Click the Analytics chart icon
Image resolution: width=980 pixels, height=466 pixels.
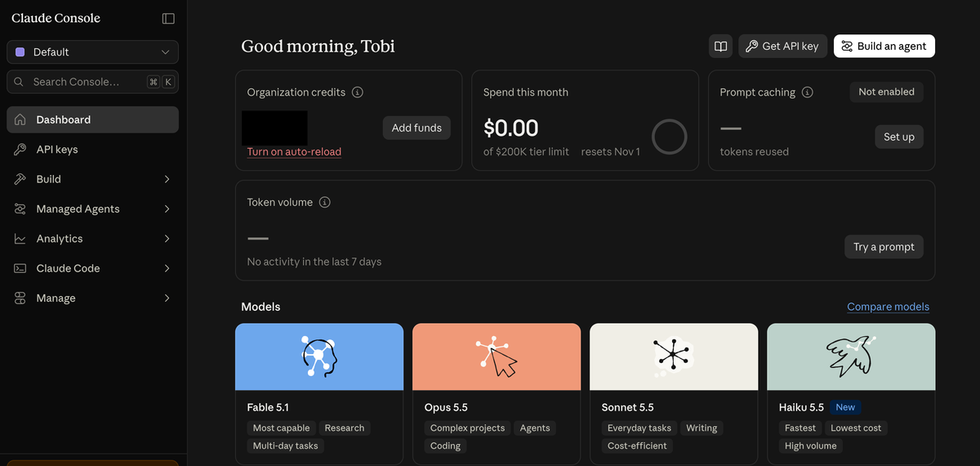coord(20,239)
